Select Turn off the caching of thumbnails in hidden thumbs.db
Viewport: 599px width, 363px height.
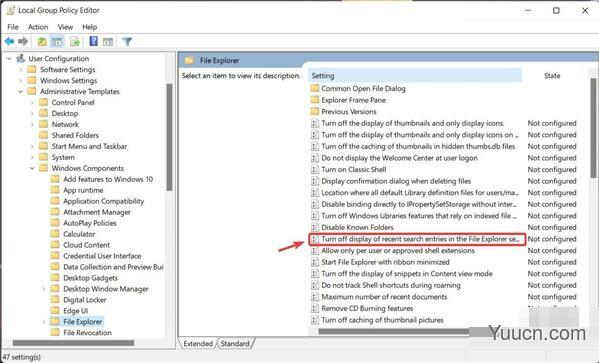pyautogui.click(x=418, y=146)
